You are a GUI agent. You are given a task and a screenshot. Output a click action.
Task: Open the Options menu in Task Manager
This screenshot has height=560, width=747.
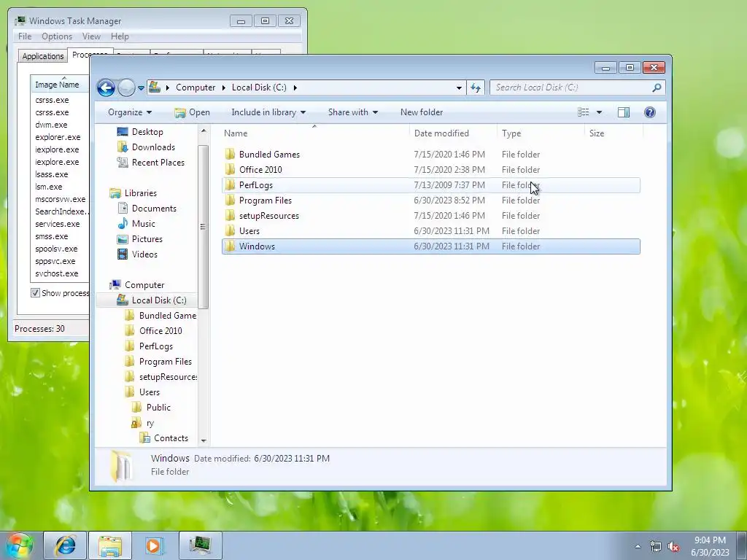(57, 36)
